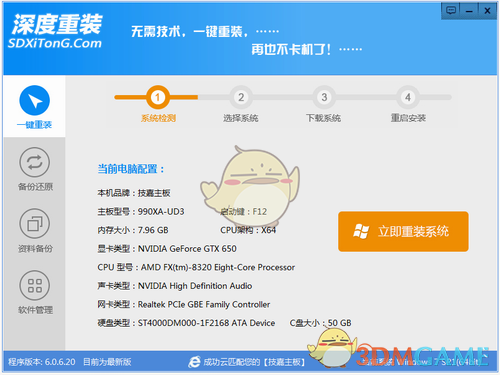Click the 程序版本: 6.0.6.20 text
The height and width of the screenshot is (375, 500).
coord(42,362)
